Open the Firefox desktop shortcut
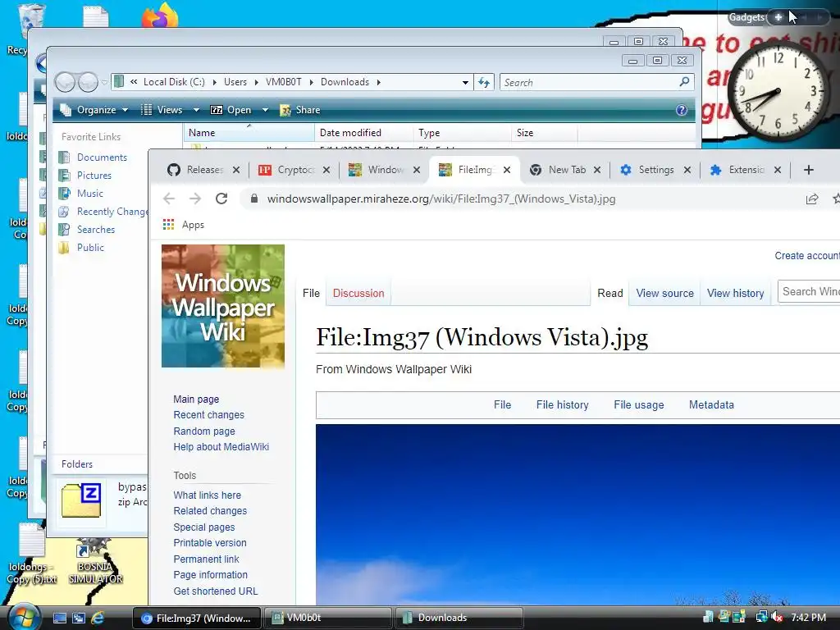 point(160,15)
